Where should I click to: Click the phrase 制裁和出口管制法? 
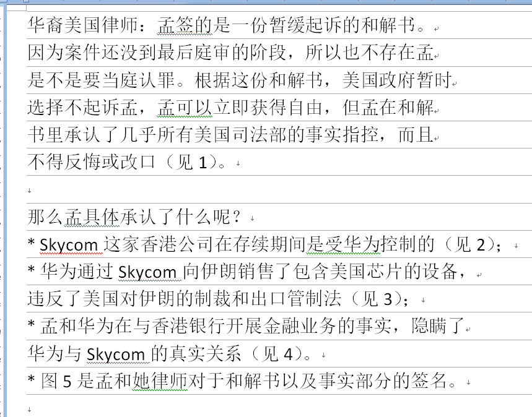(x=268, y=299)
